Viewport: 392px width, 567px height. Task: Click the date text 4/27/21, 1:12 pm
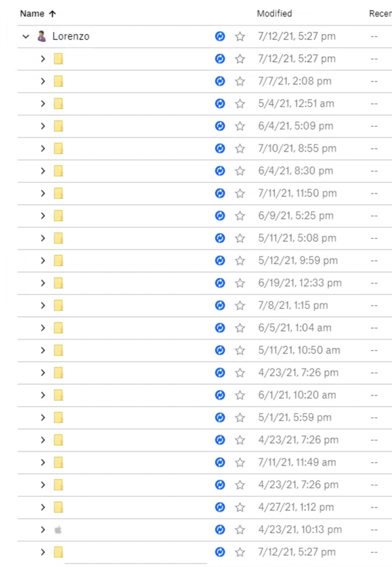pyautogui.click(x=296, y=507)
